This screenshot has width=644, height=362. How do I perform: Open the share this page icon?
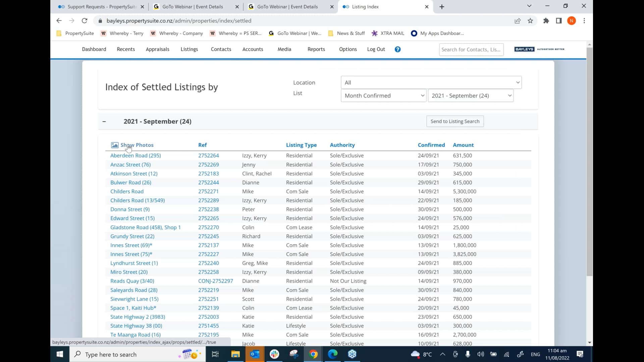(x=518, y=21)
